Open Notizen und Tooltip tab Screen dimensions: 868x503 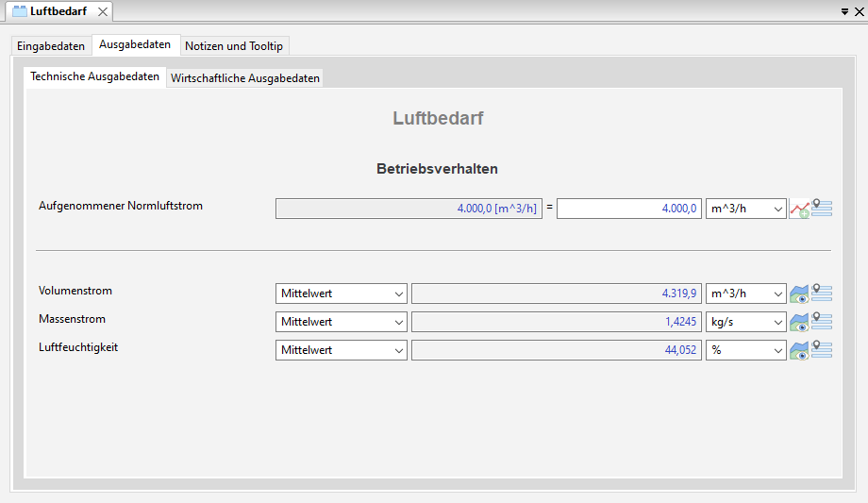[x=234, y=46]
